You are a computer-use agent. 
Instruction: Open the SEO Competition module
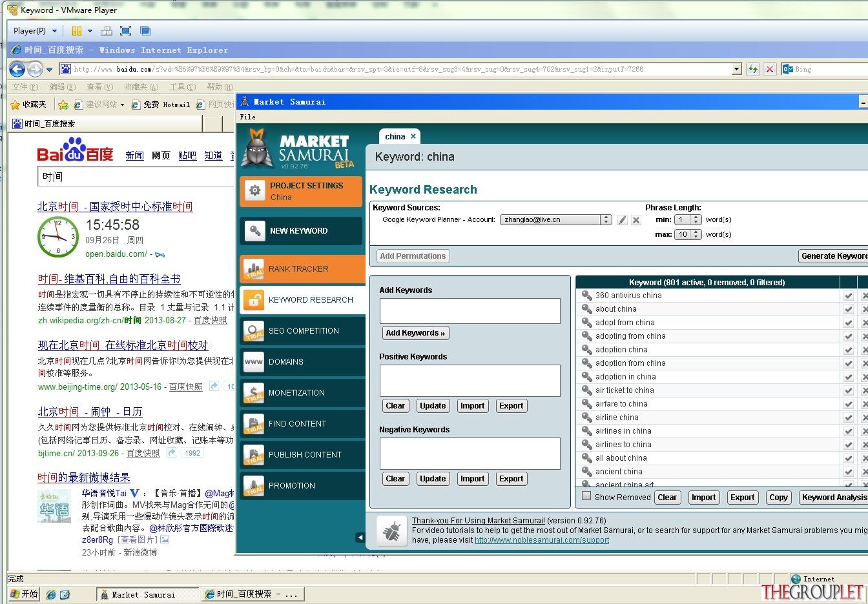301,331
